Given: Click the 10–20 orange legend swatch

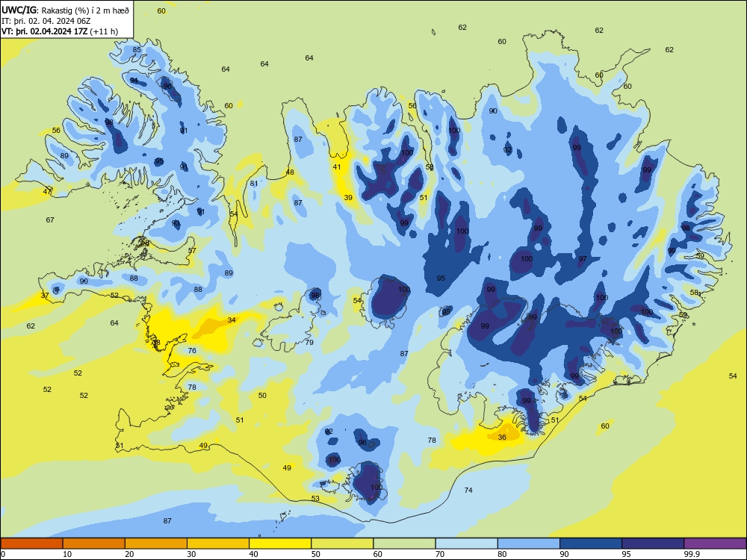Looking at the screenshot, I should 94,544.
